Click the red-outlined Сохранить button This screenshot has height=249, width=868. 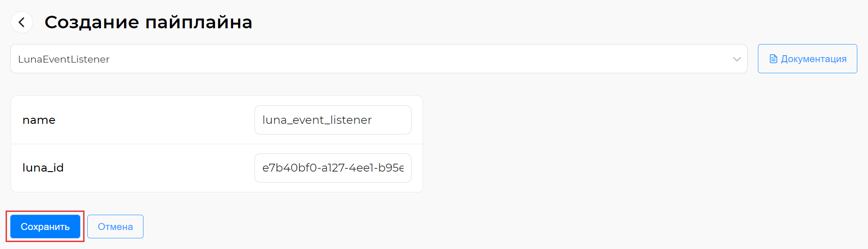tap(45, 227)
